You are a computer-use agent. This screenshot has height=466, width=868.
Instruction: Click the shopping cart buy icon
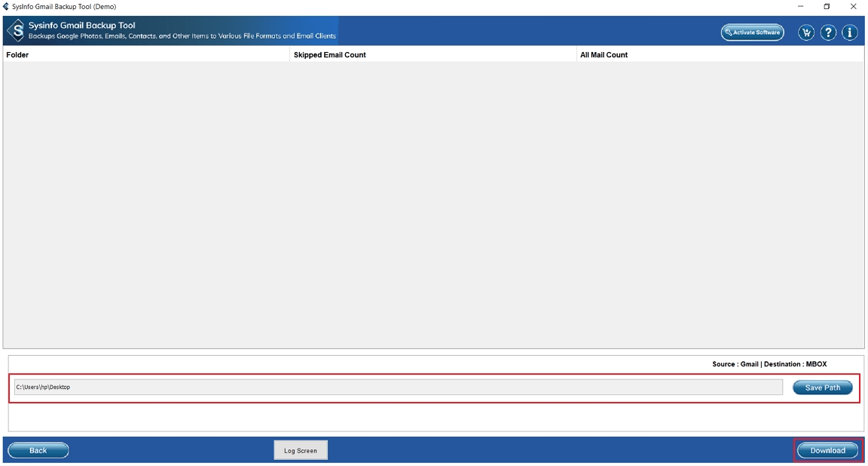[806, 32]
